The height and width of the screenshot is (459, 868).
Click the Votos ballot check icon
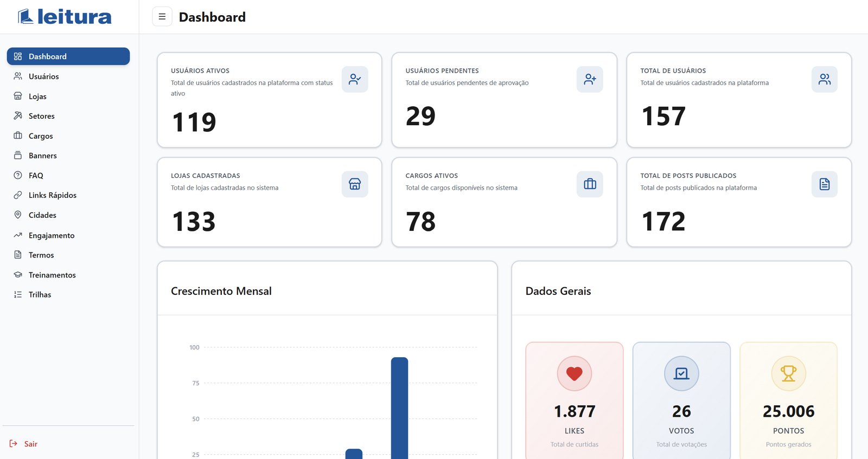coord(681,373)
